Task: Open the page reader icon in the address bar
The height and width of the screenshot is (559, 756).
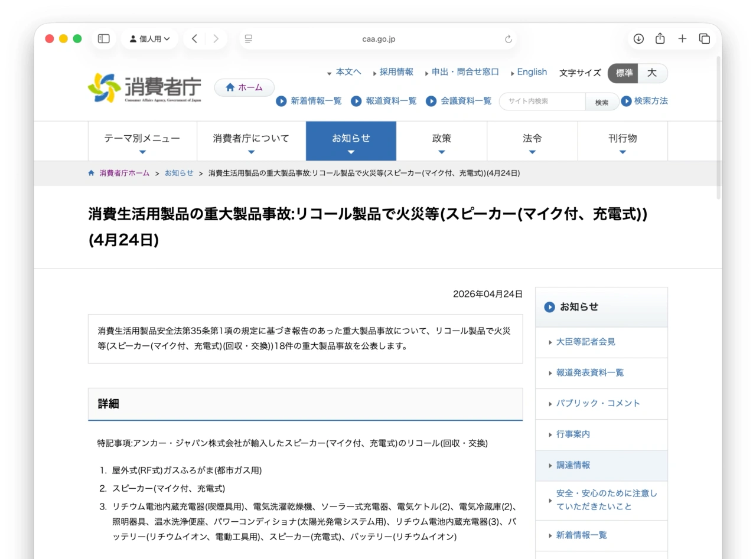Action: click(x=249, y=39)
